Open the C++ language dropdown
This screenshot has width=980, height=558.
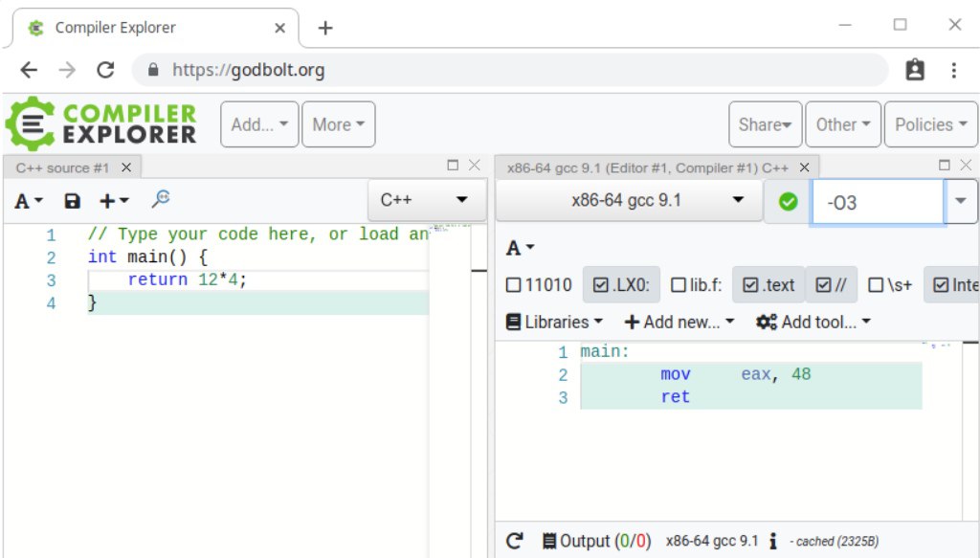coord(427,200)
